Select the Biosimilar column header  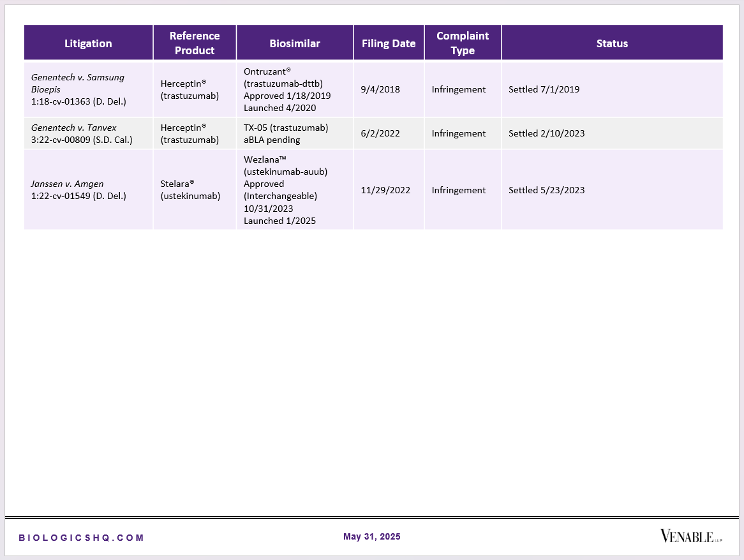[295, 43]
